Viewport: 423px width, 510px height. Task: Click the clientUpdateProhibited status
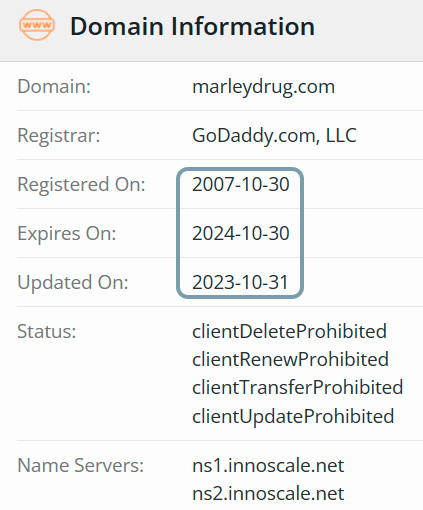coord(293,416)
